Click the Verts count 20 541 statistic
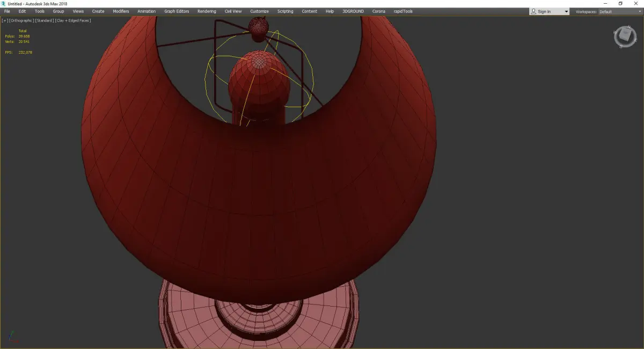The height and width of the screenshot is (349, 644). pos(24,41)
